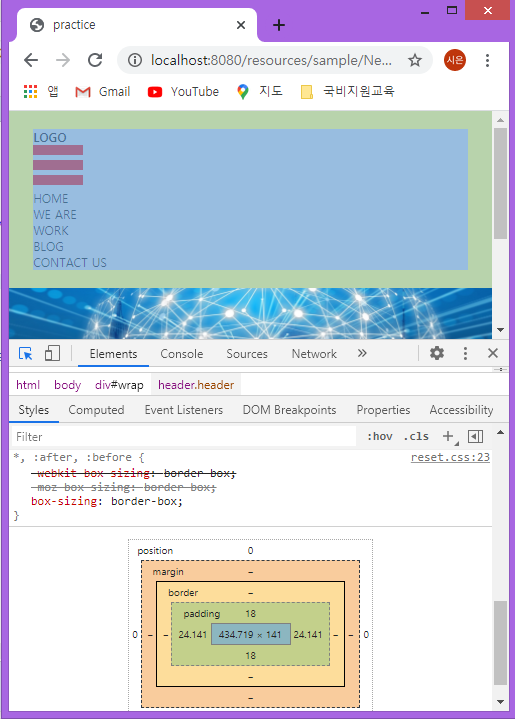Open the Computed sub-tab

click(x=96, y=410)
